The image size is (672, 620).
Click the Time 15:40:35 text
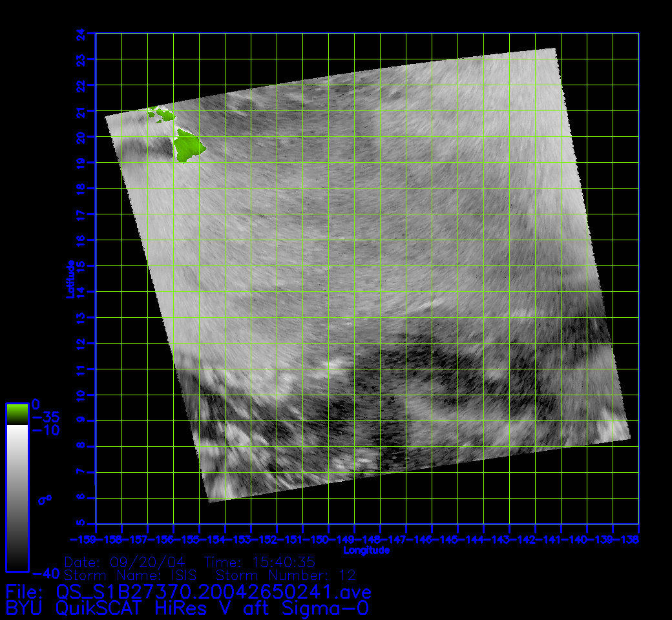(x=260, y=562)
